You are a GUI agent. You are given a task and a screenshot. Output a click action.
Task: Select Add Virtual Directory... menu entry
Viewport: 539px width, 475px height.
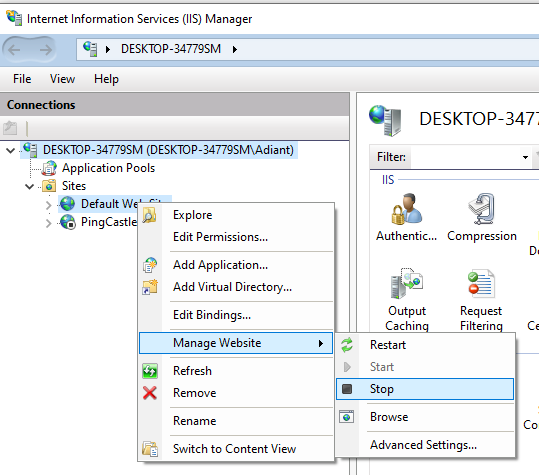(x=233, y=287)
